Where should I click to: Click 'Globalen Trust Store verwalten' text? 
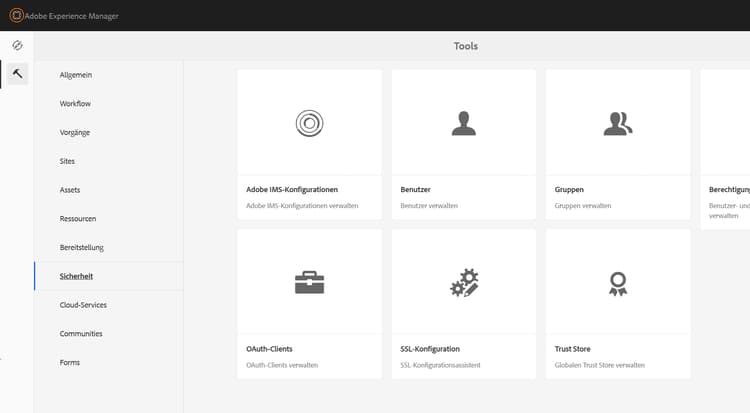(x=599, y=365)
